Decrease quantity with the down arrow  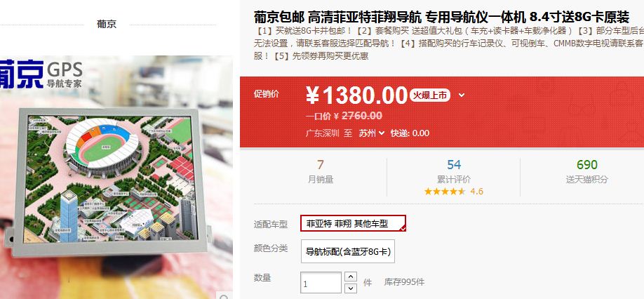pos(350,288)
